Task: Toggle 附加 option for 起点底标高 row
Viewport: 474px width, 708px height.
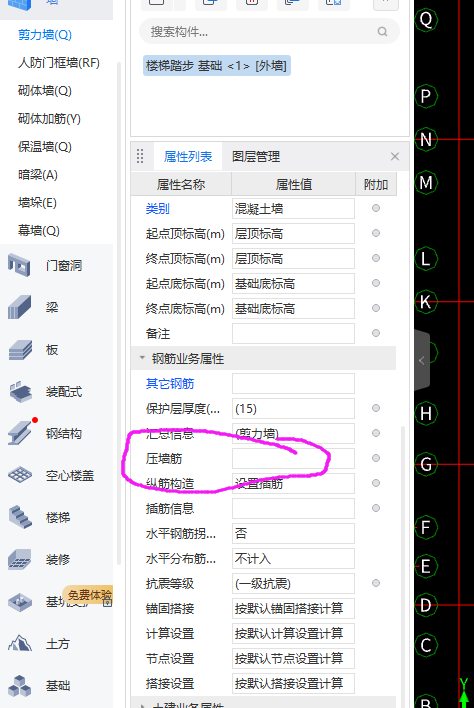Action: pos(376,283)
